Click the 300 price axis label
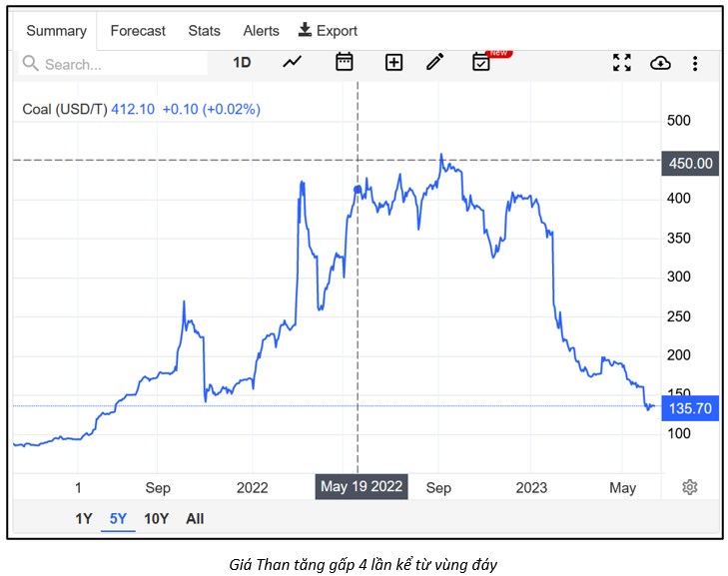The width and height of the screenshot is (728, 576). pos(678,277)
